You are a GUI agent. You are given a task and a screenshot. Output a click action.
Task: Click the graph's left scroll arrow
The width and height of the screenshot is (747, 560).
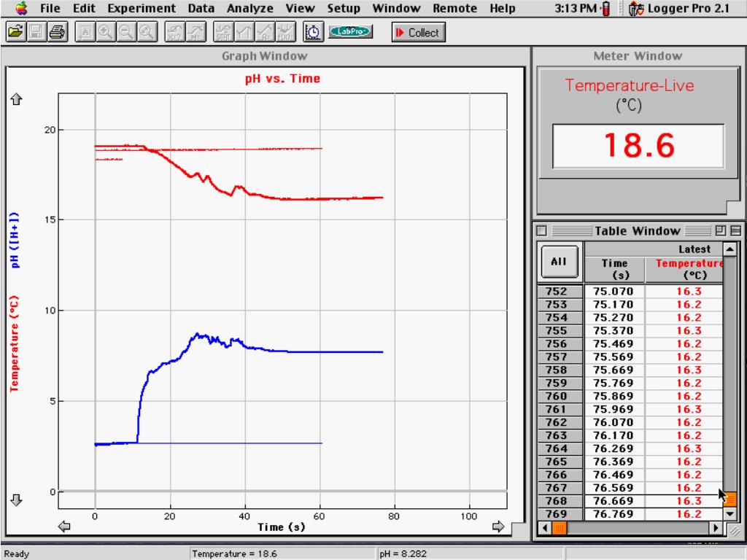point(64,526)
